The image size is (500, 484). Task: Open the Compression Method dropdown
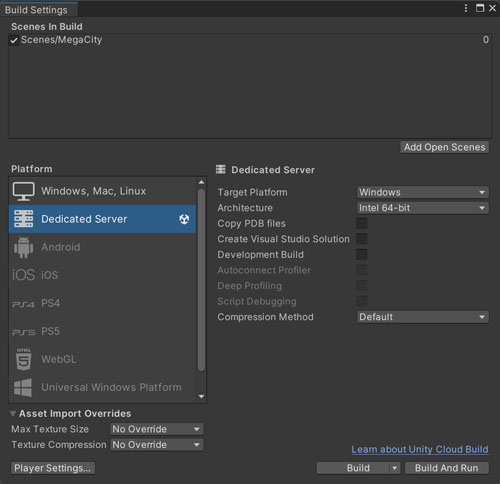[x=422, y=317]
